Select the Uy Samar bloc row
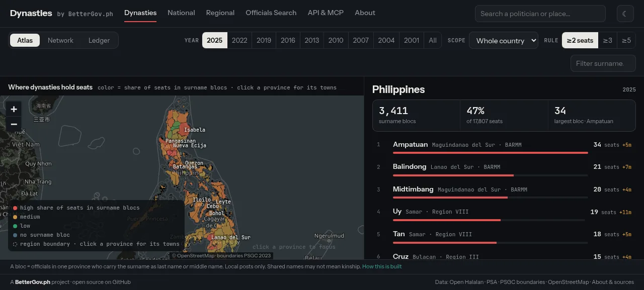This screenshot has height=290, width=644. (x=504, y=215)
